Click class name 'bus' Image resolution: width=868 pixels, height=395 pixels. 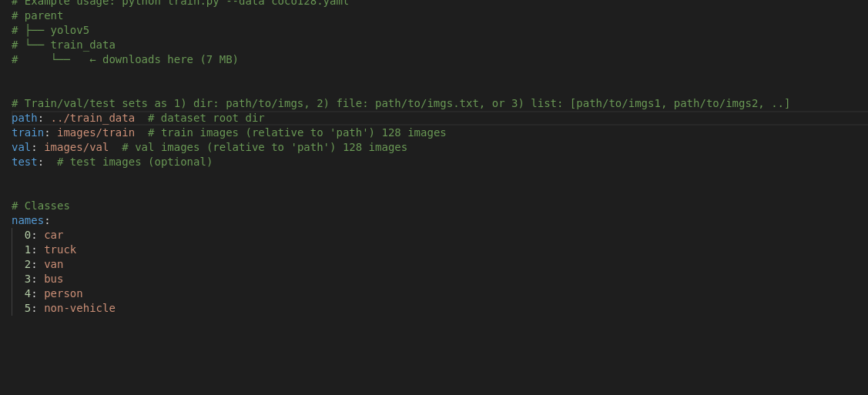point(54,279)
